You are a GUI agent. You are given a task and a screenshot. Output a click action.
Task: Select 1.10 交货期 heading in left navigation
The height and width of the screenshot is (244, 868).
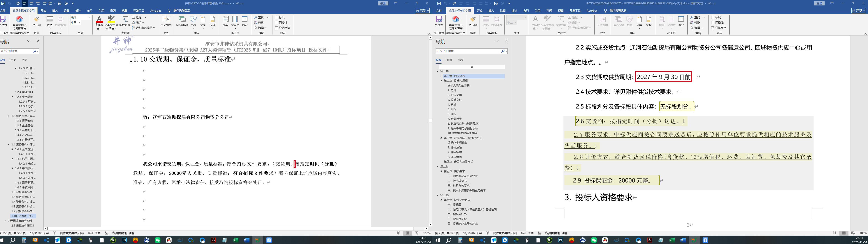pyautogui.click(x=23, y=216)
